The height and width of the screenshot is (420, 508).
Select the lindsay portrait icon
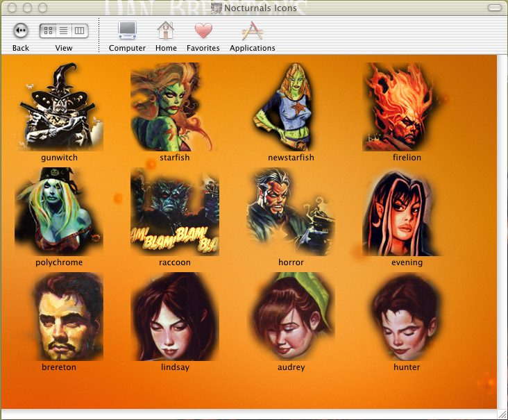(x=174, y=317)
